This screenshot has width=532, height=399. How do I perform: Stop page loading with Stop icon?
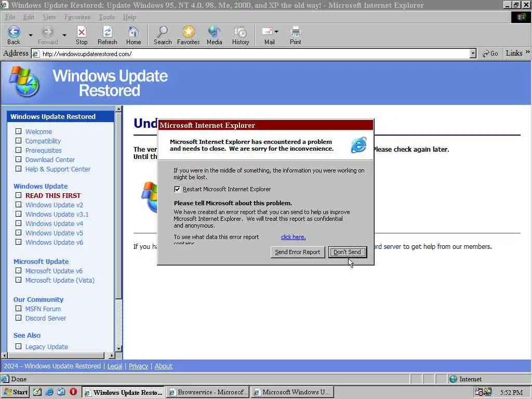click(82, 35)
